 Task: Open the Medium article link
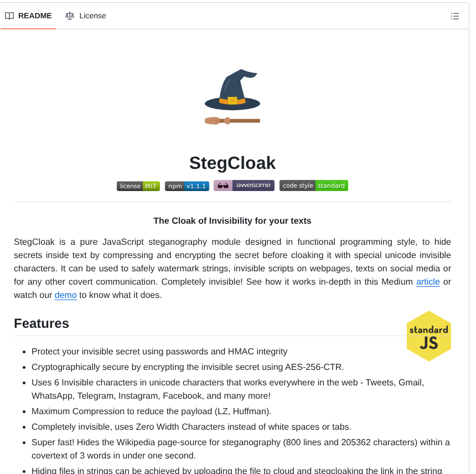428,282
